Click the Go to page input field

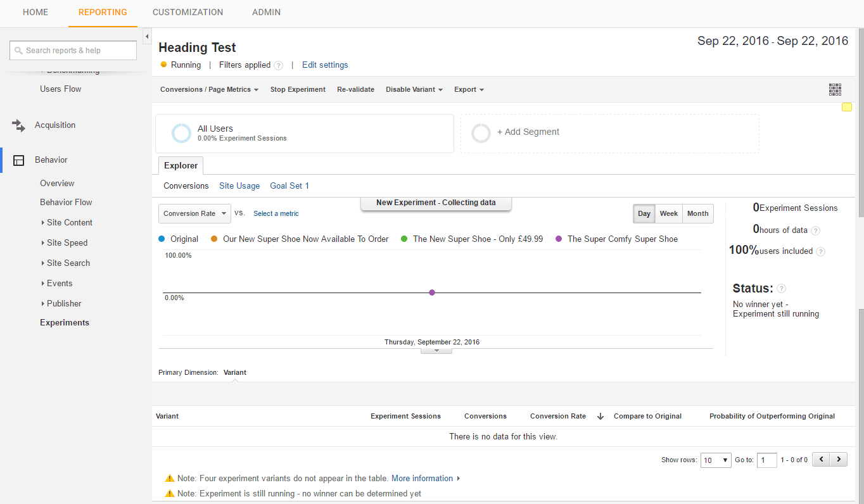click(766, 460)
